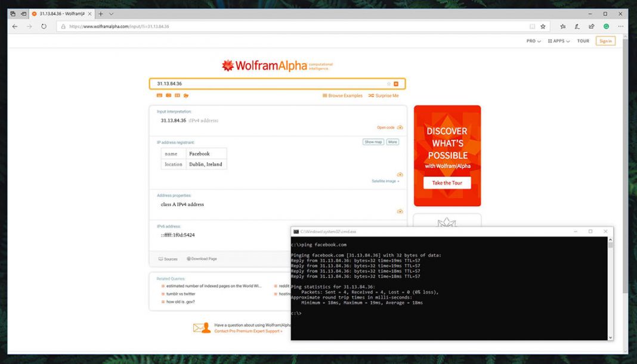Expand the PRO menu dropdown
The width and height of the screenshot is (637, 364).
point(533,41)
